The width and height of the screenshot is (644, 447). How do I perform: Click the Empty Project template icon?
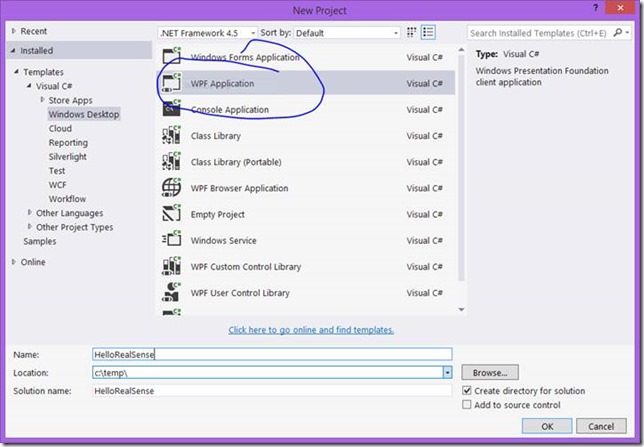coord(171,214)
